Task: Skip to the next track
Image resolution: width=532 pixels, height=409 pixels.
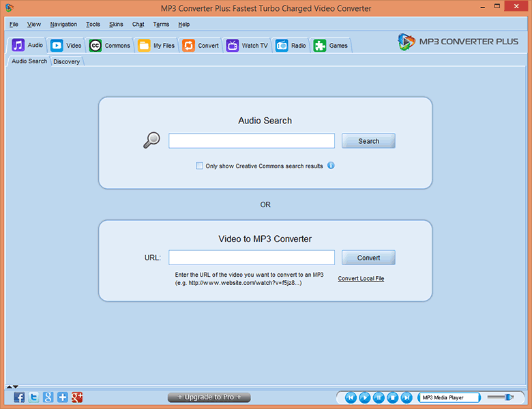Action: 407,397
